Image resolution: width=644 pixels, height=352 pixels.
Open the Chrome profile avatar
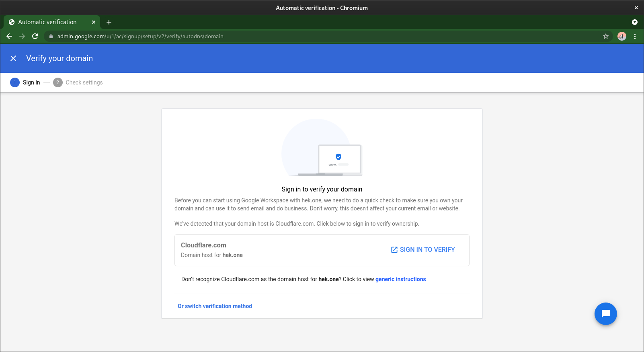point(622,36)
